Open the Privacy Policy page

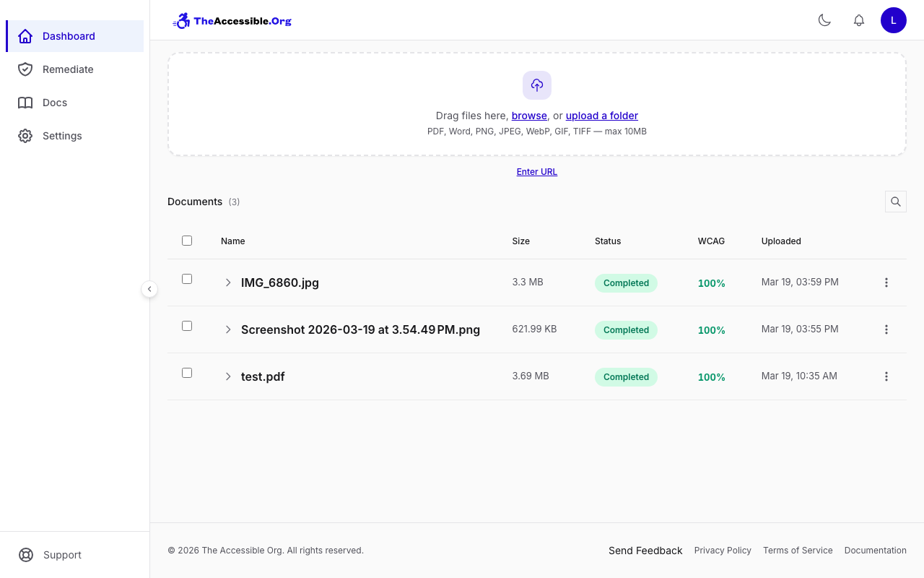[723, 551]
